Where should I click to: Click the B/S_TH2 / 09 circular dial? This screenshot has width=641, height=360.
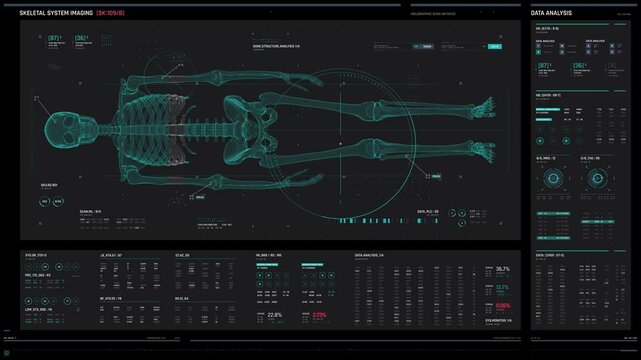(597, 179)
